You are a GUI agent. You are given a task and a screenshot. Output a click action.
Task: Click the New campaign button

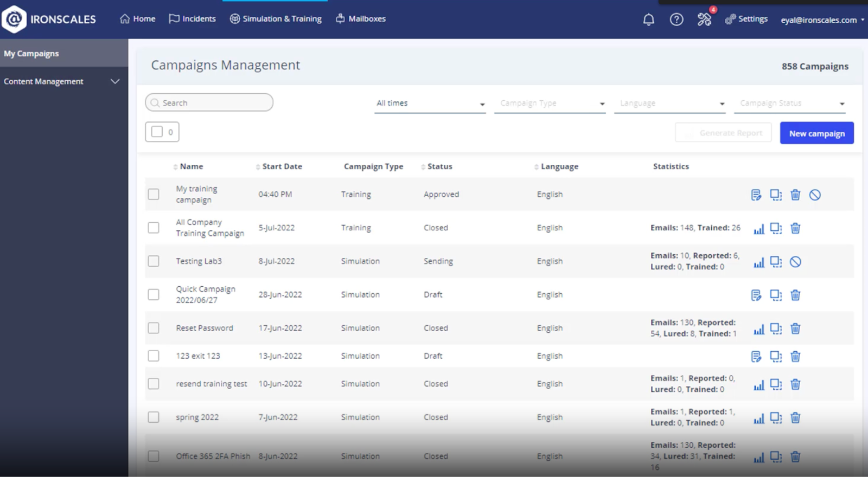click(816, 133)
